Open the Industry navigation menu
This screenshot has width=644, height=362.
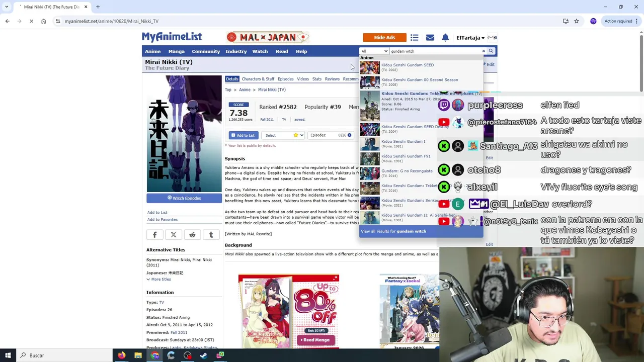click(236, 51)
